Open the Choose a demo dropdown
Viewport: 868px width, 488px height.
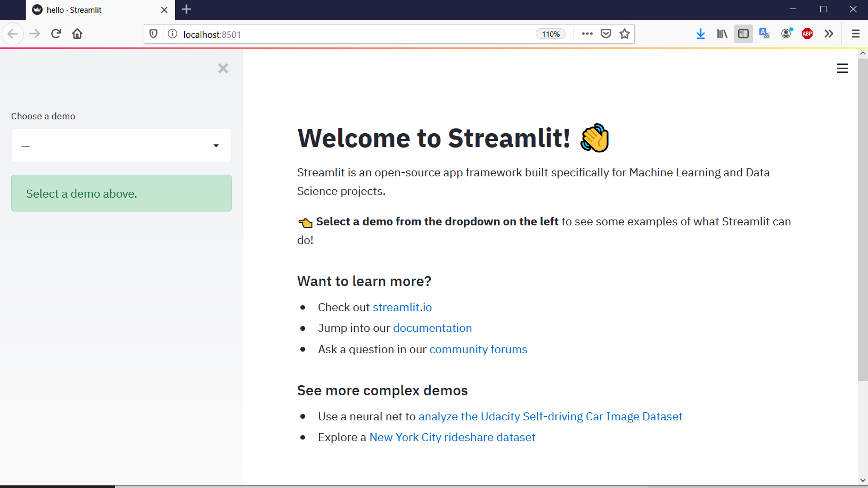point(121,145)
